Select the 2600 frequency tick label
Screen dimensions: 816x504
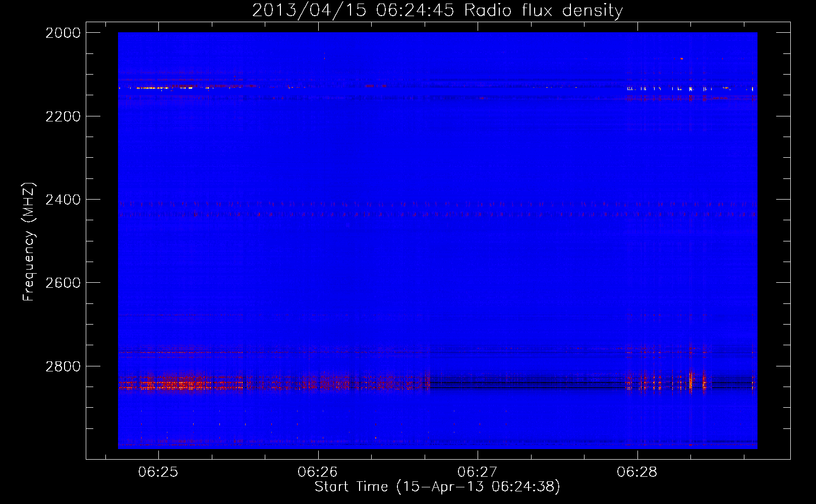point(63,283)
